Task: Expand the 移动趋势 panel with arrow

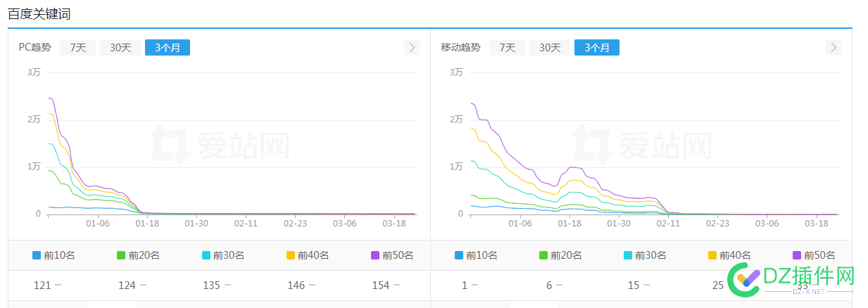Action: [834, 47]
